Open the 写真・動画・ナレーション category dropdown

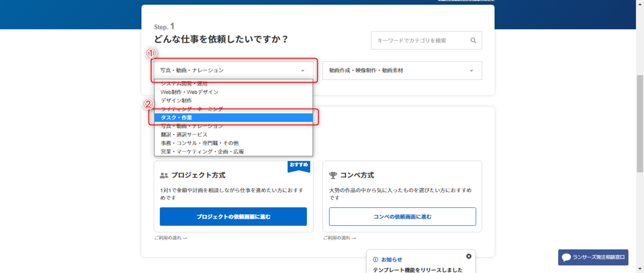click(233, 70)
